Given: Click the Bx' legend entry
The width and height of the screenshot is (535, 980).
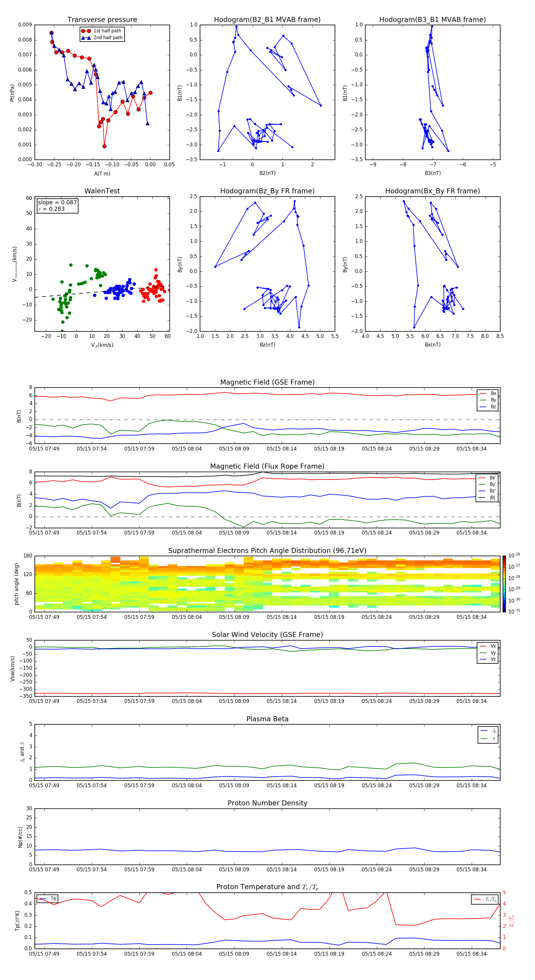Looking at the screenshot, I should (x=487, y=478).
